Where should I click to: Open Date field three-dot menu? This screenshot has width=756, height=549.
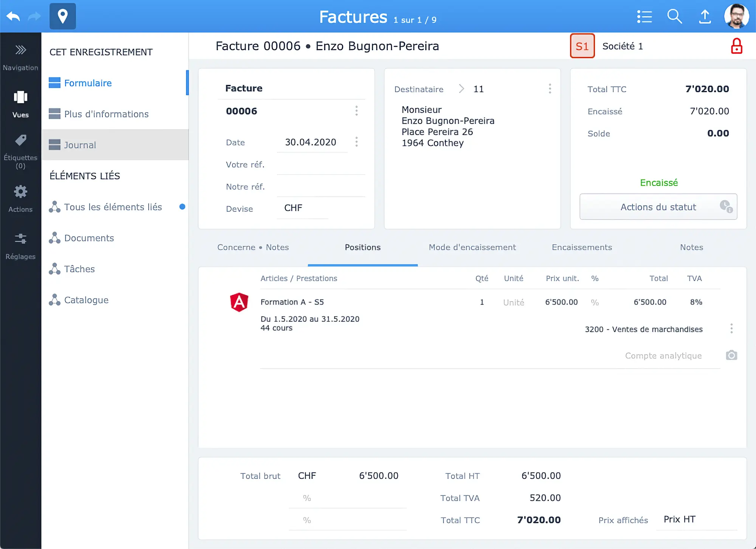click(x=356, y=142)
